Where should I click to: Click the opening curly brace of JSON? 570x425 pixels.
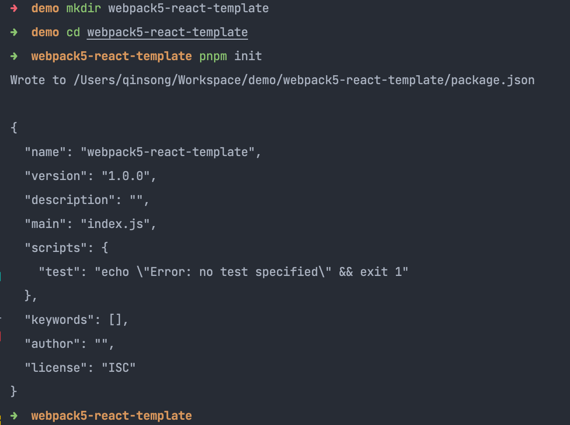click(14, 128)
